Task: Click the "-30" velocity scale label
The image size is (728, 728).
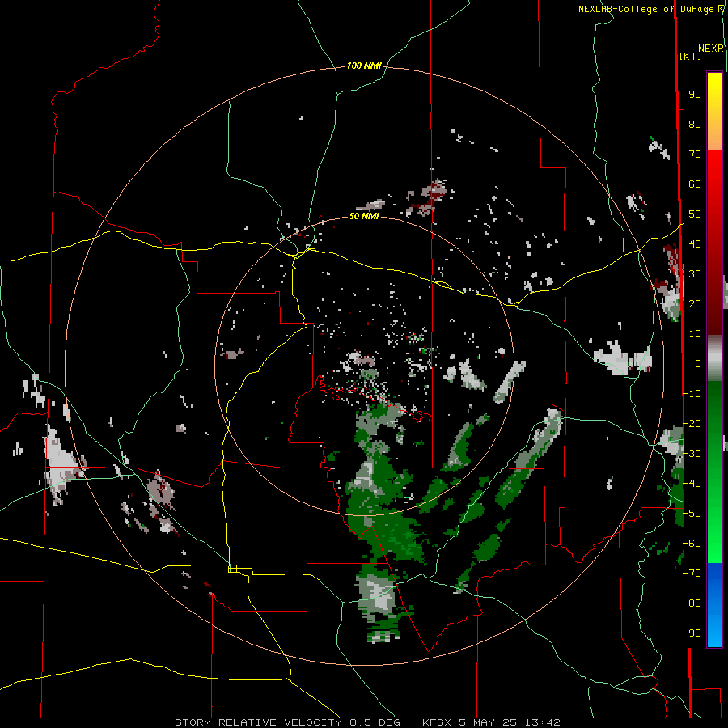Action: tap(692, 454)
